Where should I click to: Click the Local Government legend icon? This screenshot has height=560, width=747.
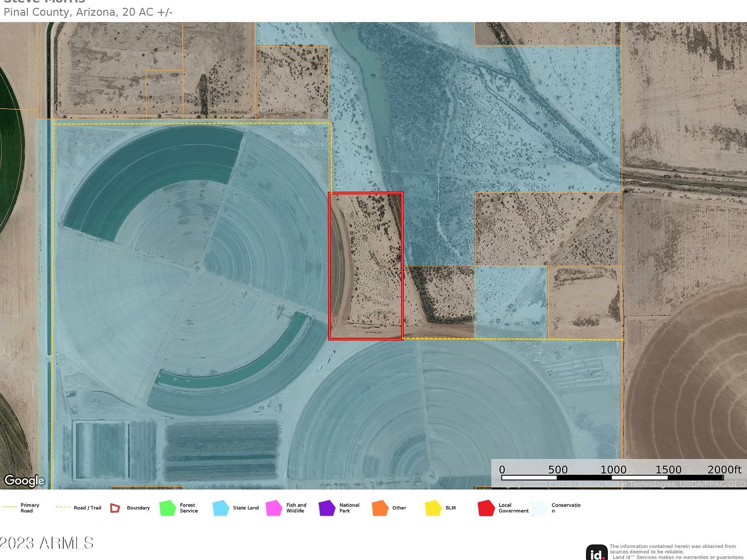[x=485, y=507]
